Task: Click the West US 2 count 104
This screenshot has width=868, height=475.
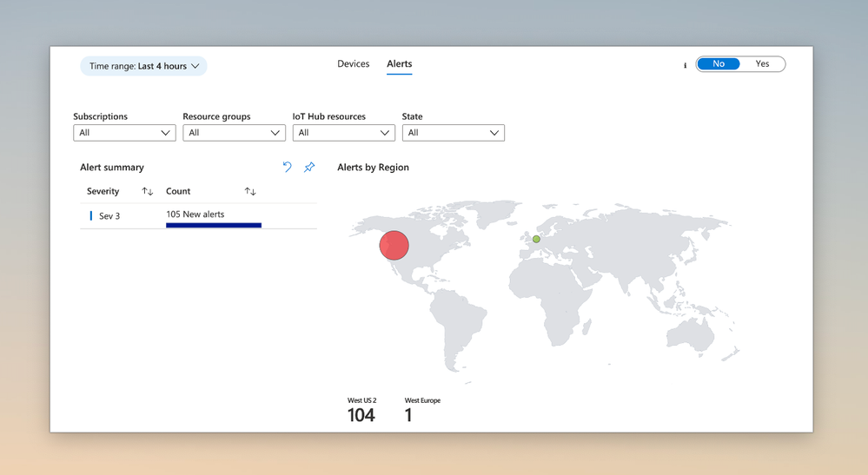Action: coord(361,415)
